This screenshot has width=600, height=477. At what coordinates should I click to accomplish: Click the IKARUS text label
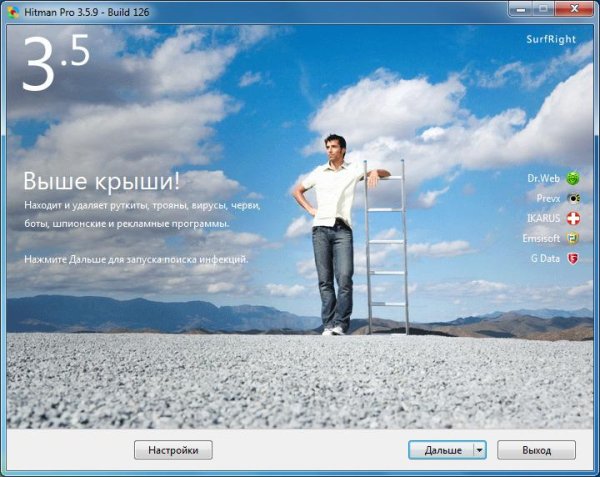(x=543, y=218)
